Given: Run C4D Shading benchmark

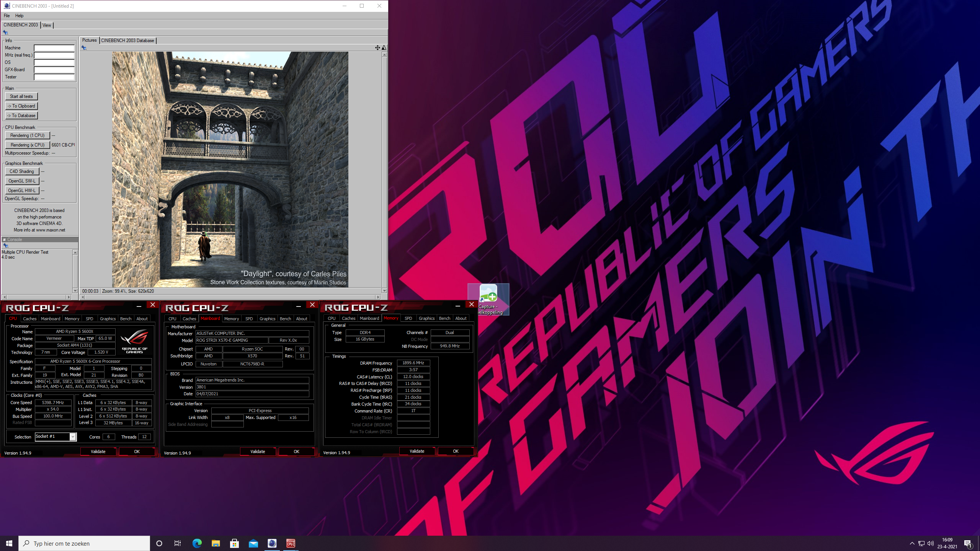Looking at the screenshot, I should (22, 171).
